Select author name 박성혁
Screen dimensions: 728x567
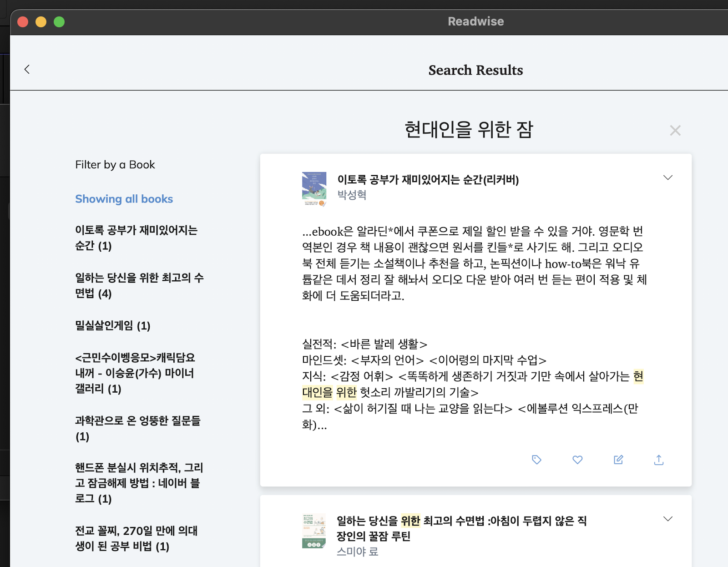point(352,195)
